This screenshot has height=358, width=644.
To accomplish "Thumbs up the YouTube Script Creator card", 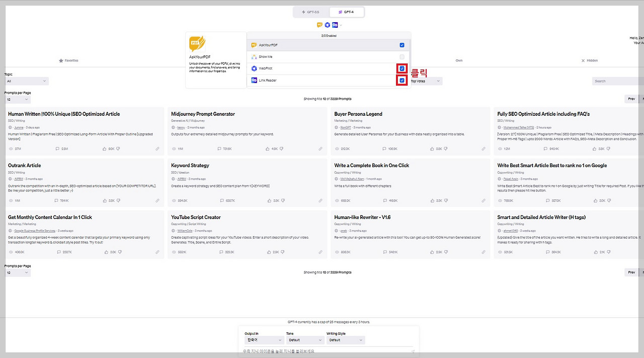I will pos(269,252).
